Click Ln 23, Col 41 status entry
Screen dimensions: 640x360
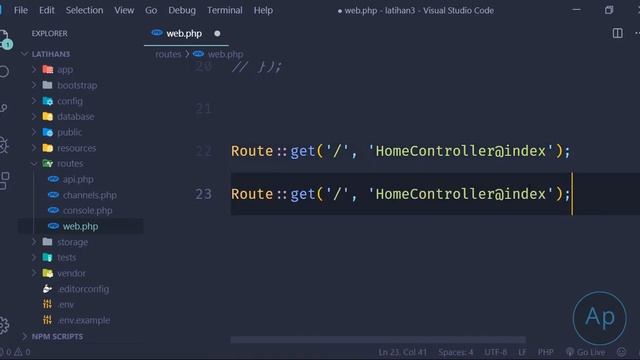402,352
